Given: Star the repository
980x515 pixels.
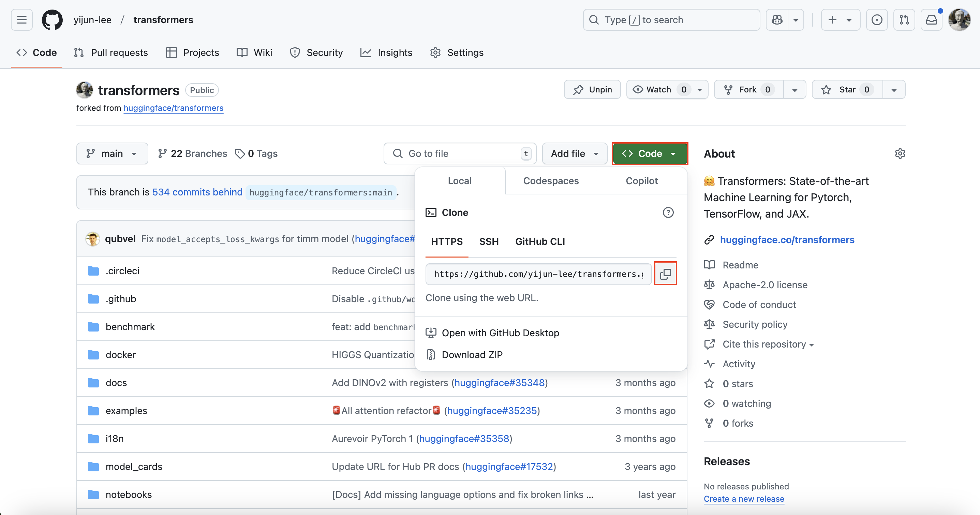Looking at the screenshot, I should (847, 89).
